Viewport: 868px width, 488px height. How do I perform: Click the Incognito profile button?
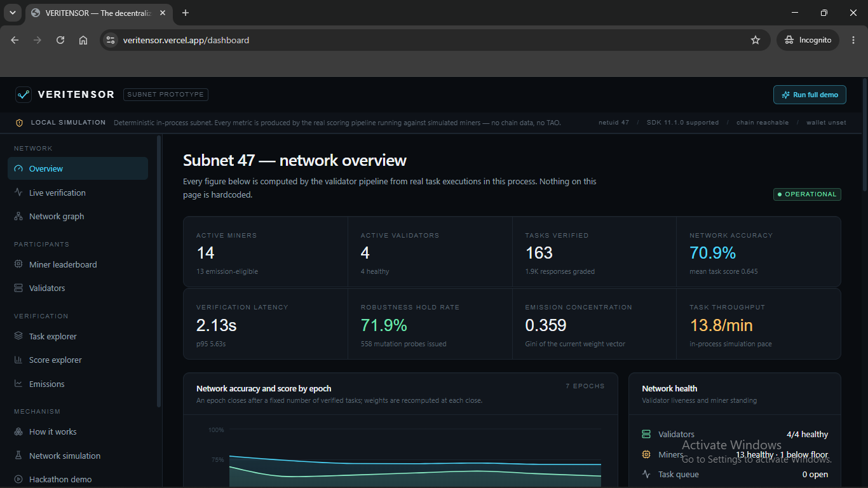(x=808, y=40)
